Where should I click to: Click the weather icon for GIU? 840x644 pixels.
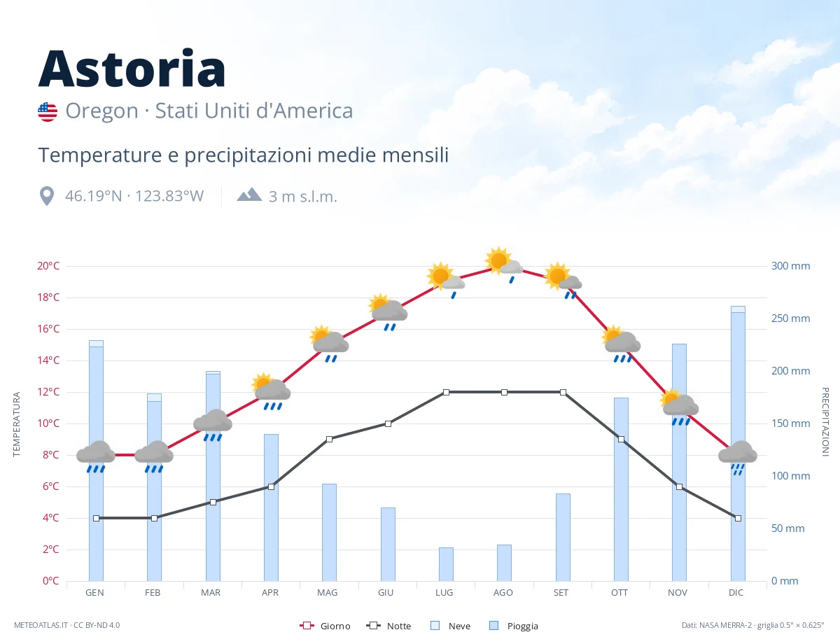click(388, 312)
